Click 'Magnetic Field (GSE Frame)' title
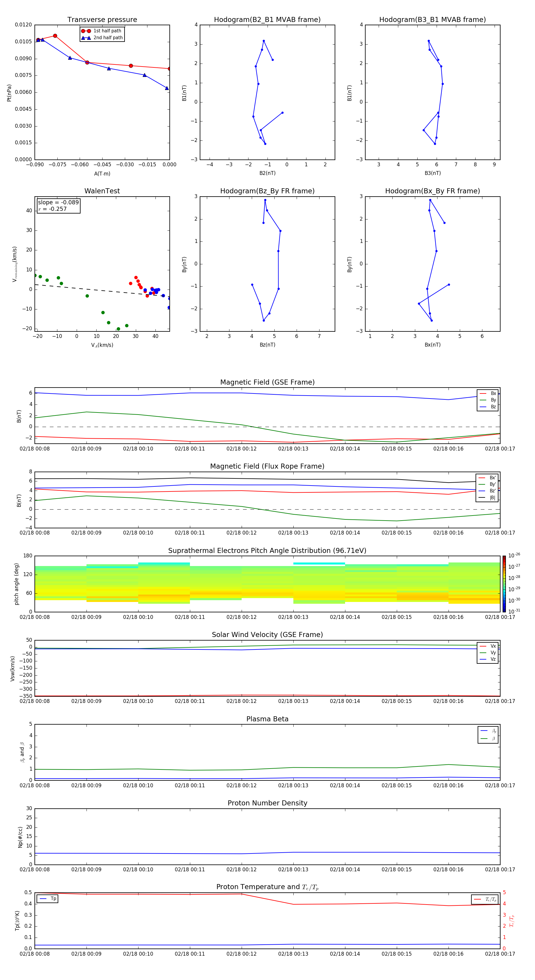Viewport: 535px width, 980px height. (x=267, y=382)
